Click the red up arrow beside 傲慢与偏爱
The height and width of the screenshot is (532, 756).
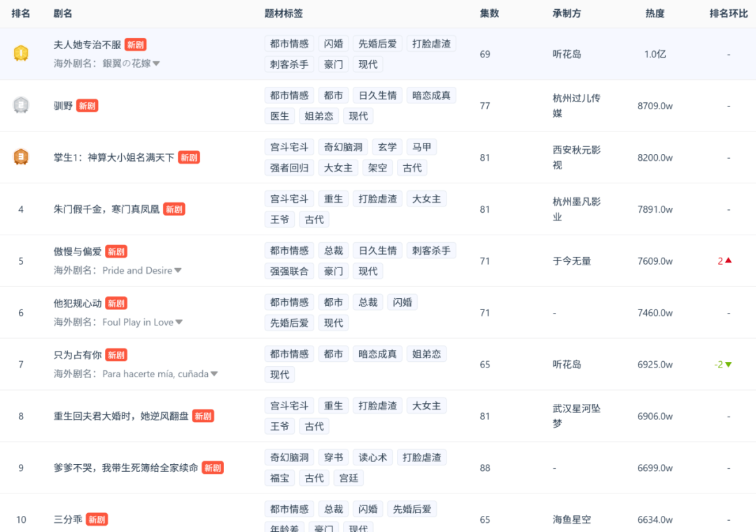pyautogui.click(x=729, y=261)
